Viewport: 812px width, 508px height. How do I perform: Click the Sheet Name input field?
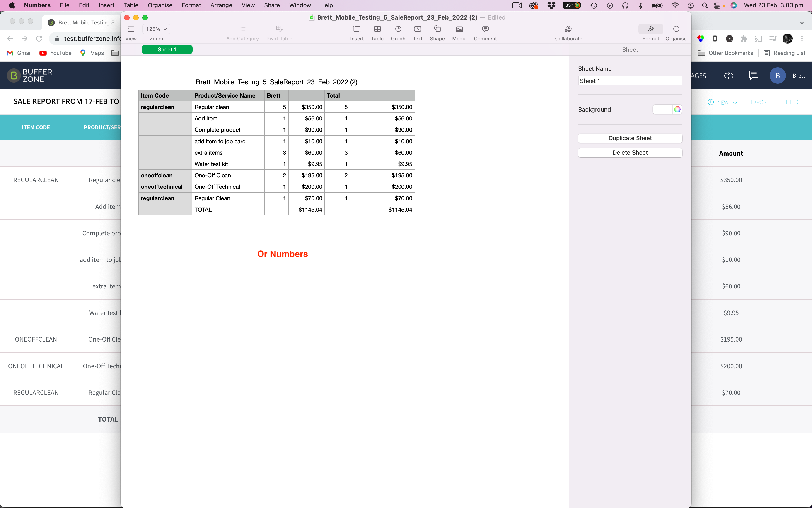tap(630, 81)
